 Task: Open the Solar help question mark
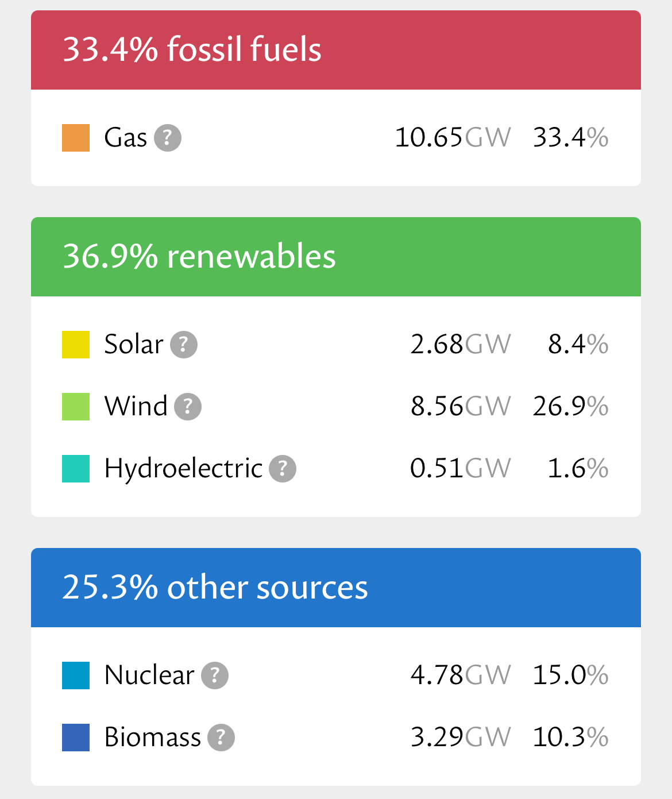[184, 345]
